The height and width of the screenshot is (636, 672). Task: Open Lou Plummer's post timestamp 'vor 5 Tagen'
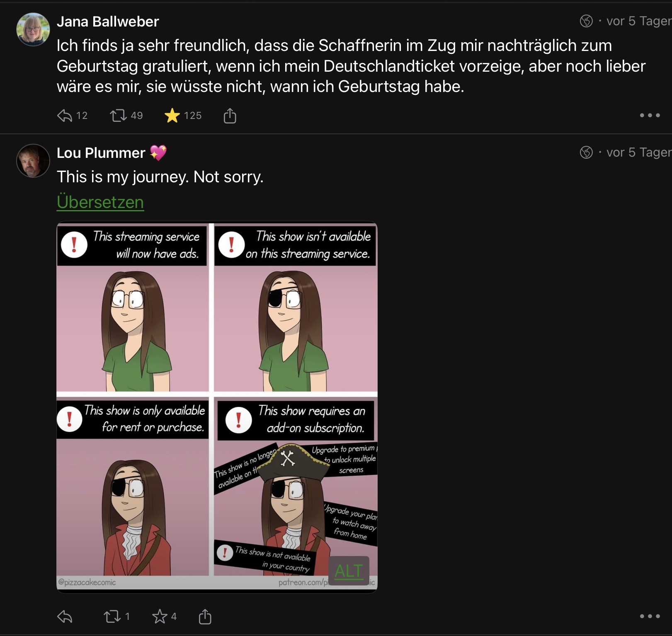click(638, 152)
